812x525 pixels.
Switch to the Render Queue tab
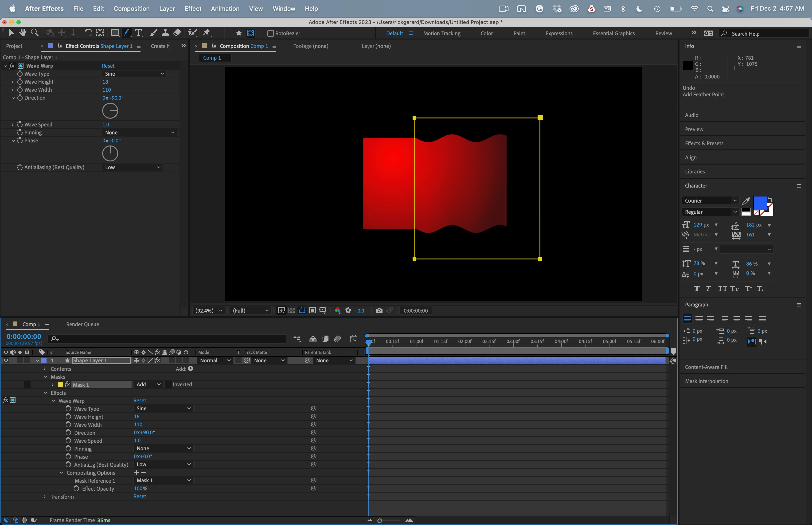tap(82, 325)
